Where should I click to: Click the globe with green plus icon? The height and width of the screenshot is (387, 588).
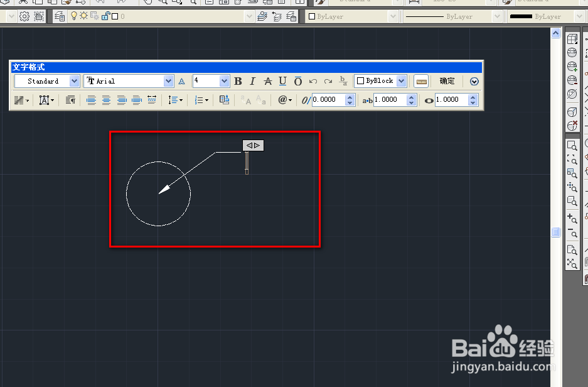(572, 67)
